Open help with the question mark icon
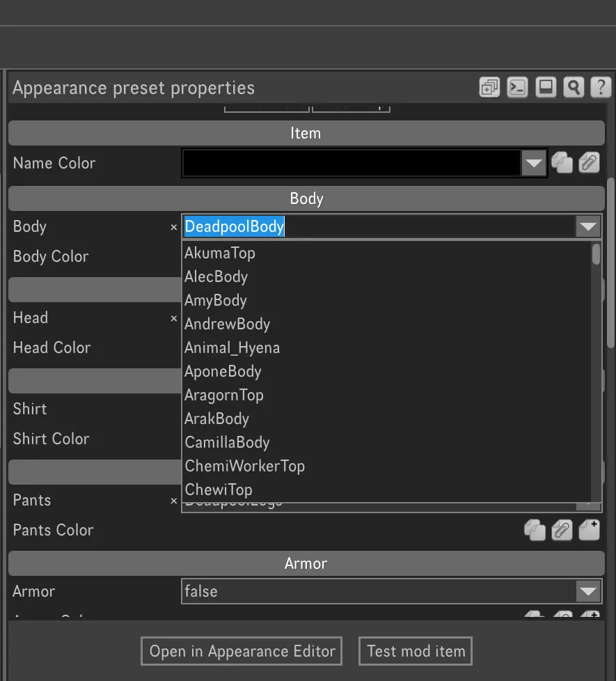This screenshot has height=681, width=616. [601, 88]
